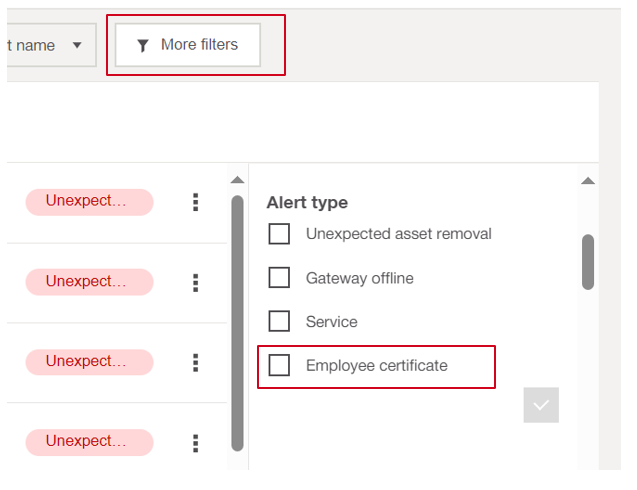Image resolution: width=637 pixels, height=490 pixels.
Task: Click the filter panel scrollbar thumb
Action: point(588,262)
